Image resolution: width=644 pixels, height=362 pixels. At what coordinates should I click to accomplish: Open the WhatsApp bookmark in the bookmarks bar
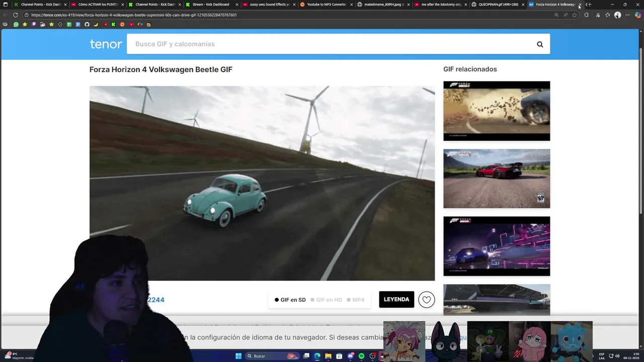[x=16, y=25]
